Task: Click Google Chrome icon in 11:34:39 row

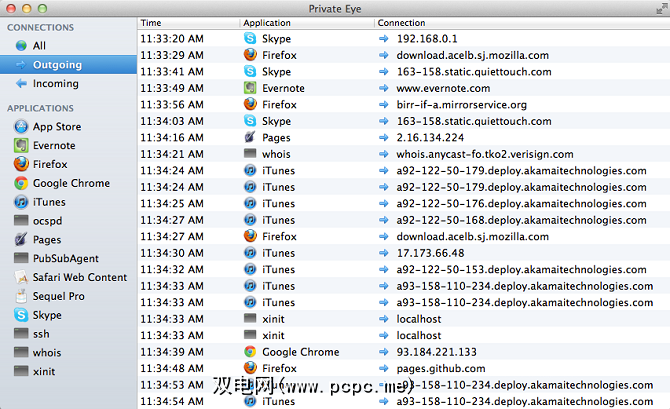Action: tap(250, 352)
